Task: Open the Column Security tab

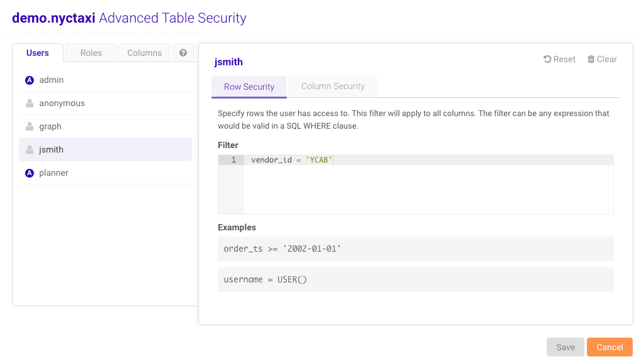Action: coord(333,86)
